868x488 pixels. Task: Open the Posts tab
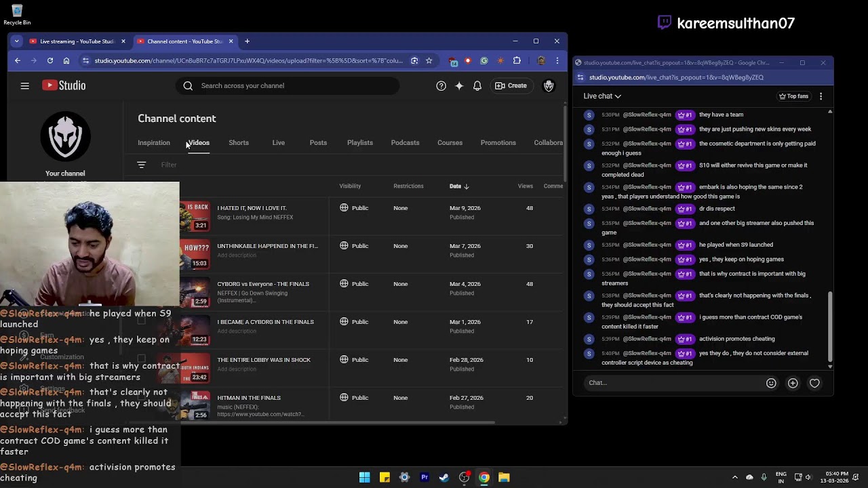point(318,142)
